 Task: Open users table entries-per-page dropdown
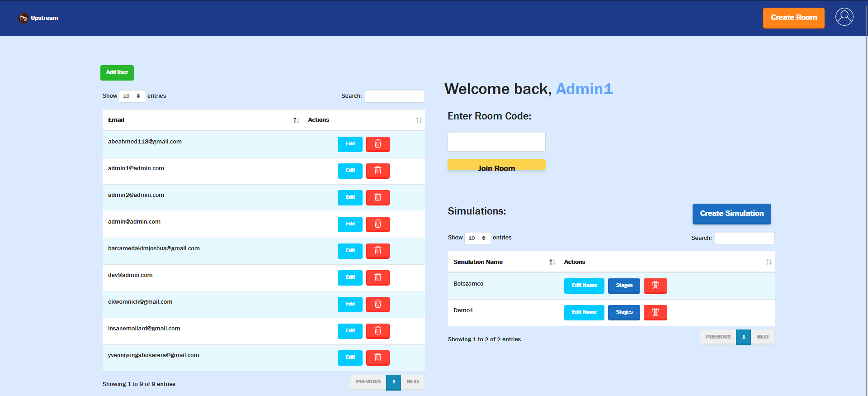click(x=132, y=96)
